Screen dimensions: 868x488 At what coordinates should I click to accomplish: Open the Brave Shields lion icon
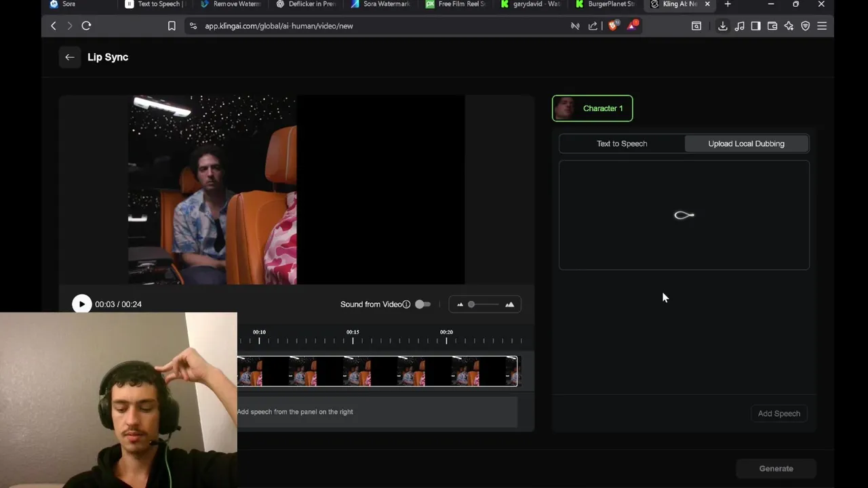point(614,26)
